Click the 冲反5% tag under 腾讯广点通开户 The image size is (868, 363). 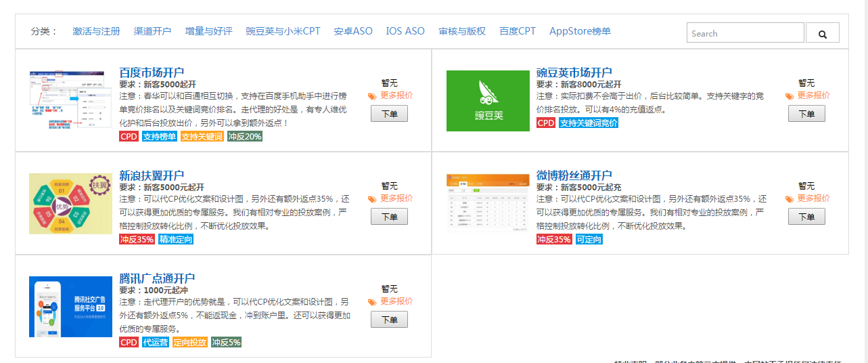pyautogui.click(x=226, y=342)
